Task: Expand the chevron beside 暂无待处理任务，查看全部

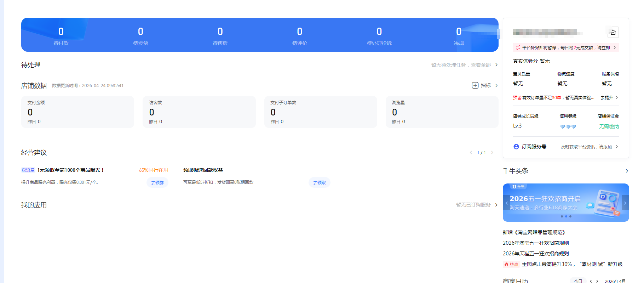Action: (496, 65)
